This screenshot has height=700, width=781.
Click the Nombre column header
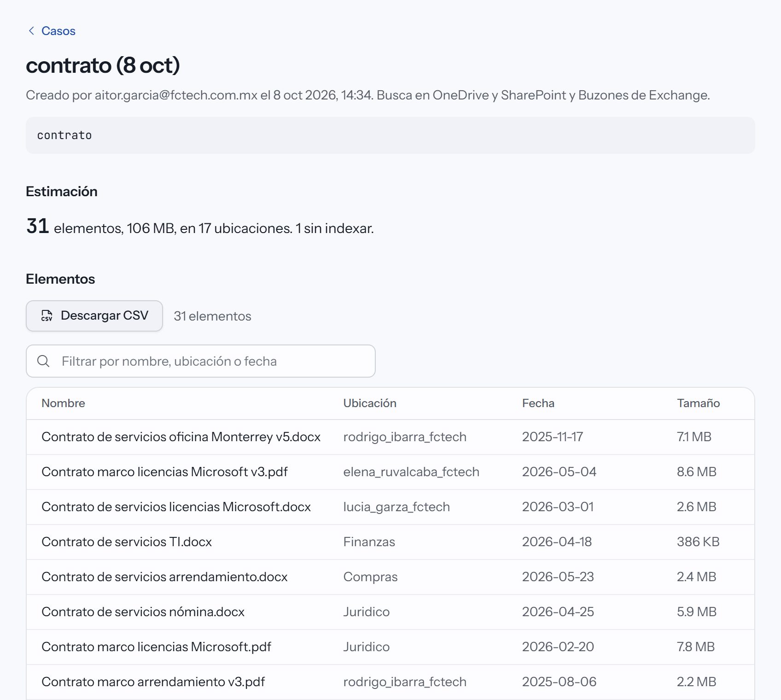coord(63,403)
